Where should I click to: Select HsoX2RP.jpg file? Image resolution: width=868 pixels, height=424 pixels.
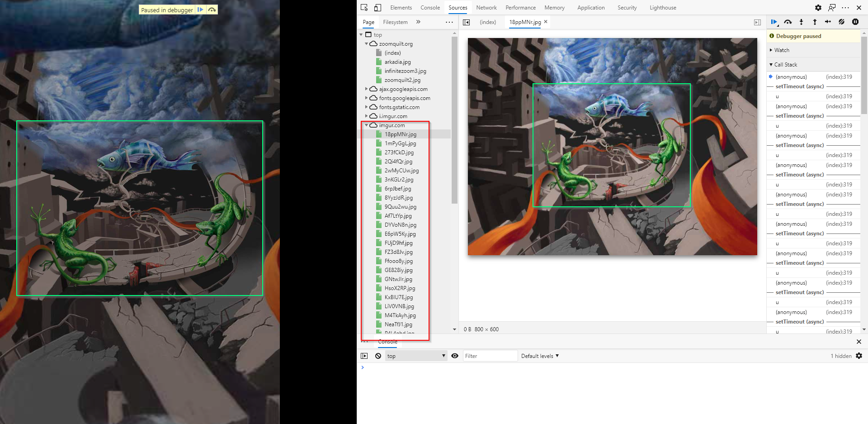(x=400, y=288)
